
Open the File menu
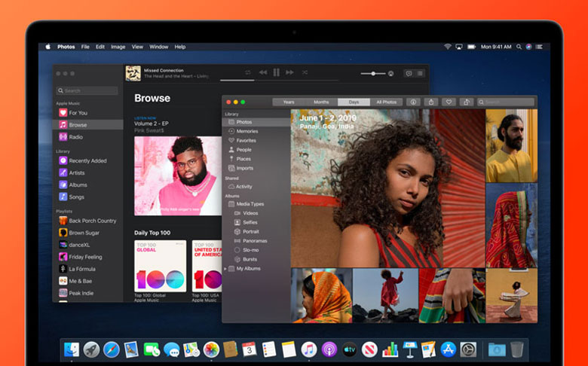(x=85, y=47)
